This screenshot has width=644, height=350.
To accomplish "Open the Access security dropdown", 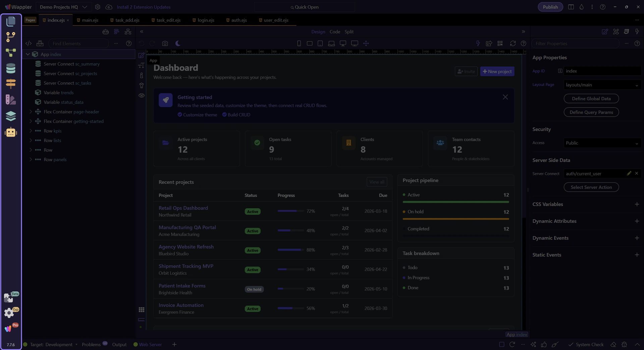I will click(602, 143).
